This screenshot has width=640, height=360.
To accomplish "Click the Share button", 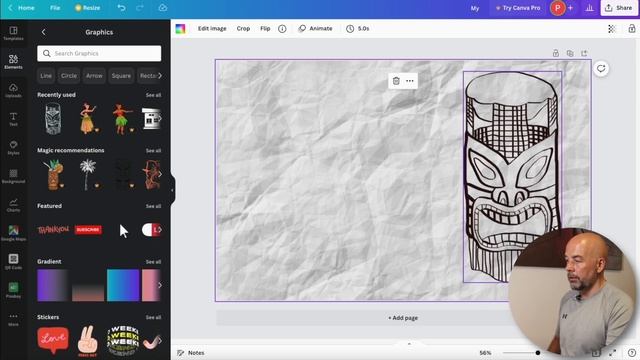I will [x=619, y=8].
